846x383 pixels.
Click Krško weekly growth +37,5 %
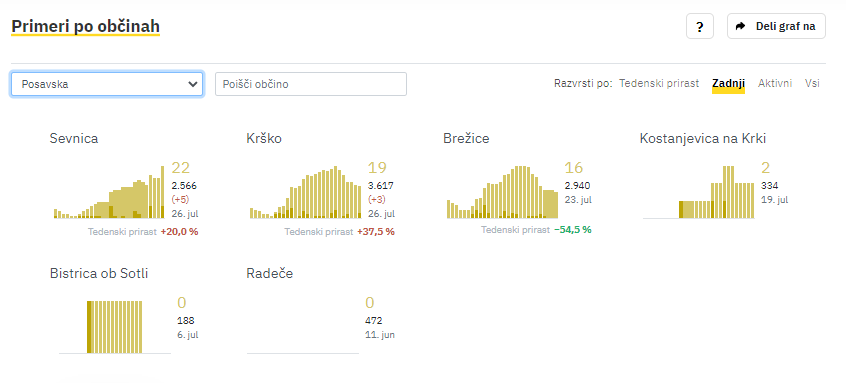pyautogui.click(x=376, y=232)
